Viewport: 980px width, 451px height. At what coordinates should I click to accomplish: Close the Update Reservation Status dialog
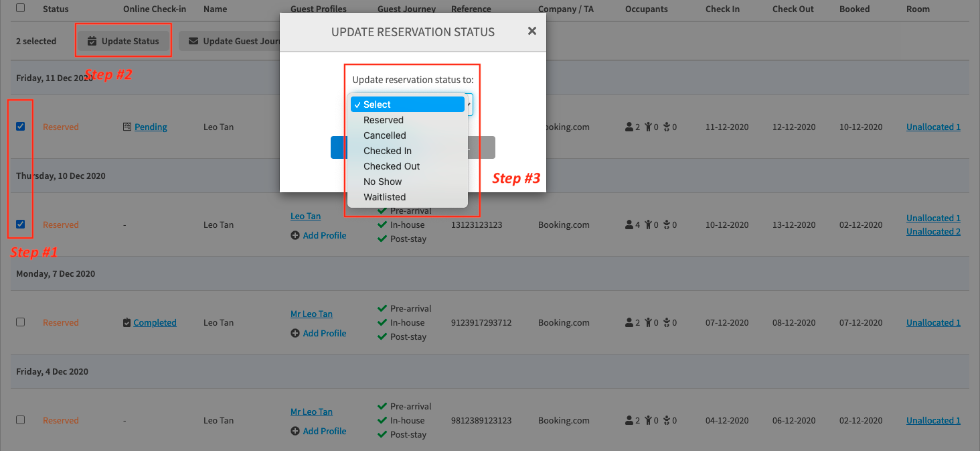click(532, 31)
